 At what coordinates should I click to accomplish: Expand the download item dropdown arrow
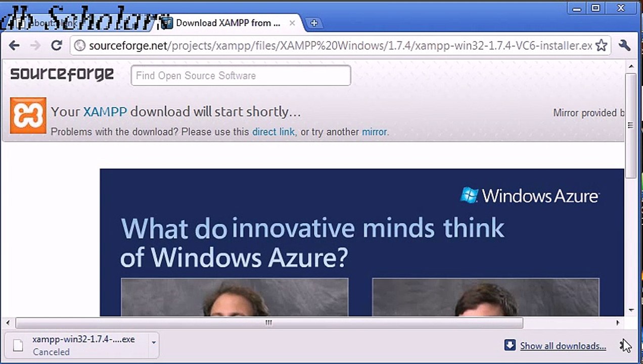point(153,343)
